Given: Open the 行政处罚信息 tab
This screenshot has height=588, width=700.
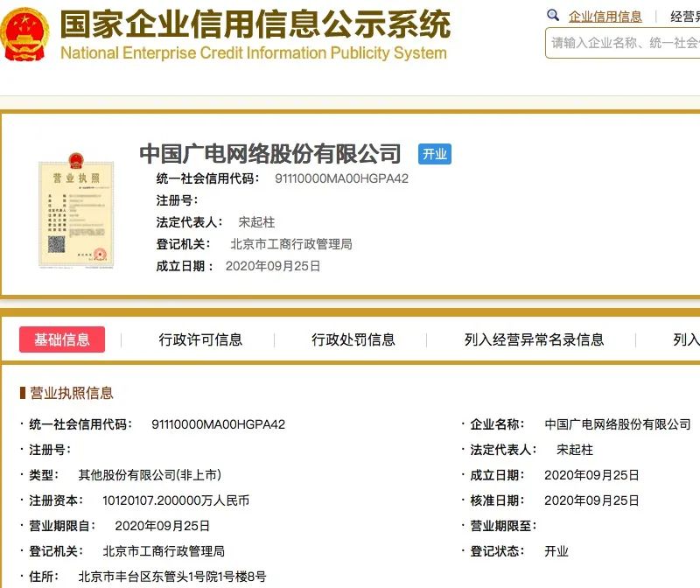Looking at the screenshot, I should (353, 339).
